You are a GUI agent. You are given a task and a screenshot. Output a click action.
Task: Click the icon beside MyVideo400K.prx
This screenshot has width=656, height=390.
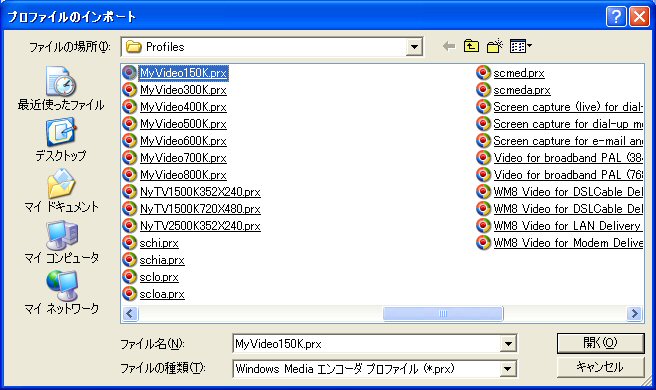tap(129, 107)
